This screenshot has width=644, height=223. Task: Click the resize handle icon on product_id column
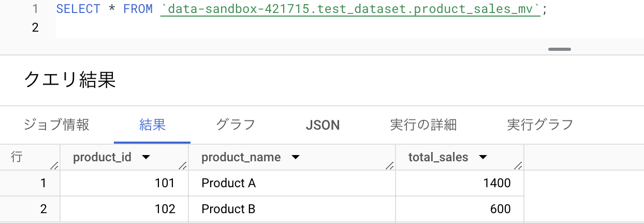[183, 165]
